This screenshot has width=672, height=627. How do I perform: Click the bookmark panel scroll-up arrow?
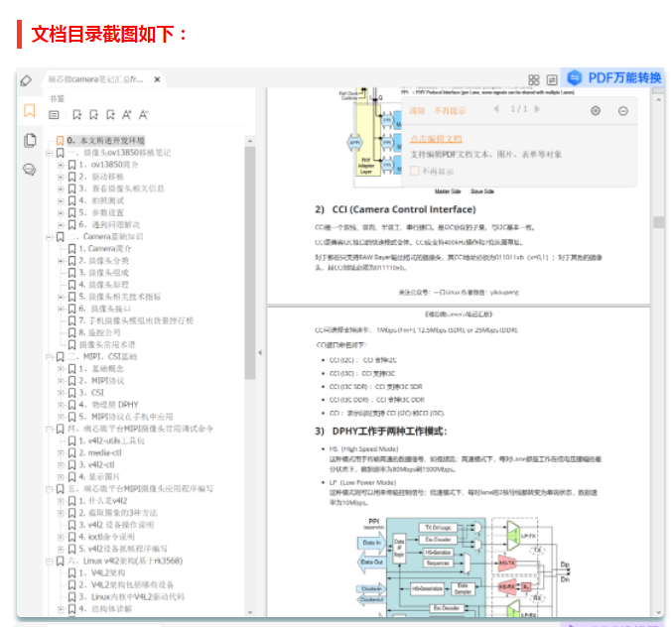point(250,141)
